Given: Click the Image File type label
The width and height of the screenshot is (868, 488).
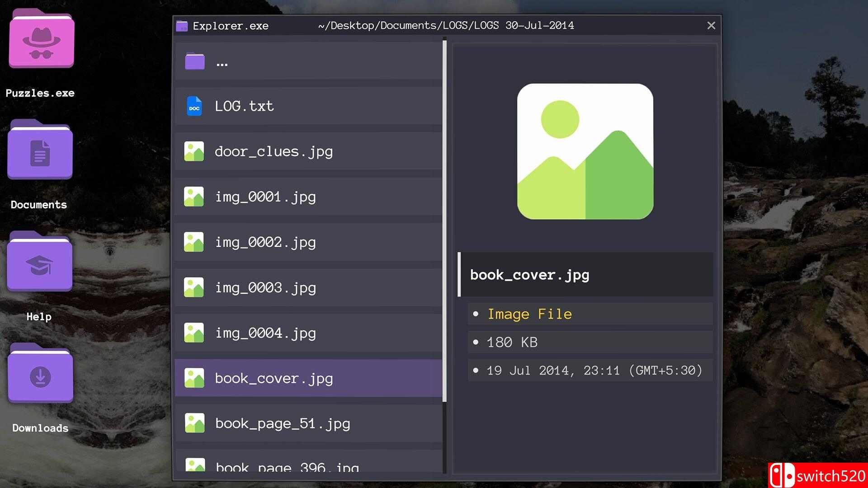Looking at the screenshot, I should tap(529, 314).
